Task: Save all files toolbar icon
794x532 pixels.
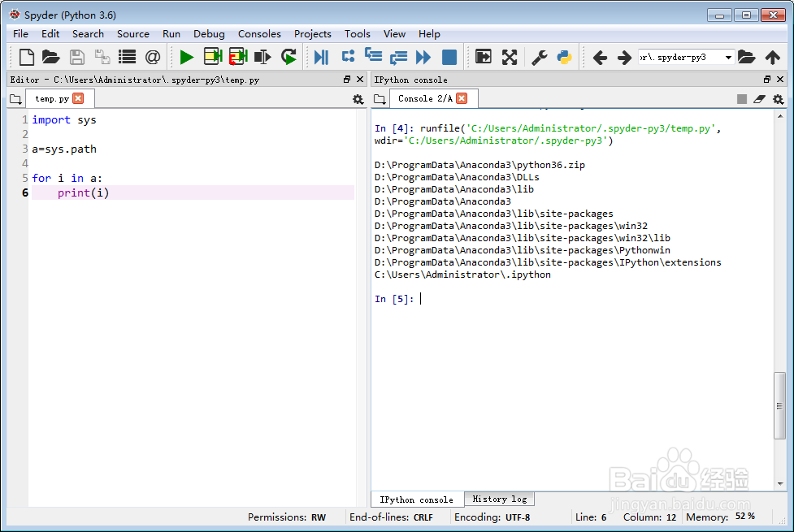Action: click(102, 57)
